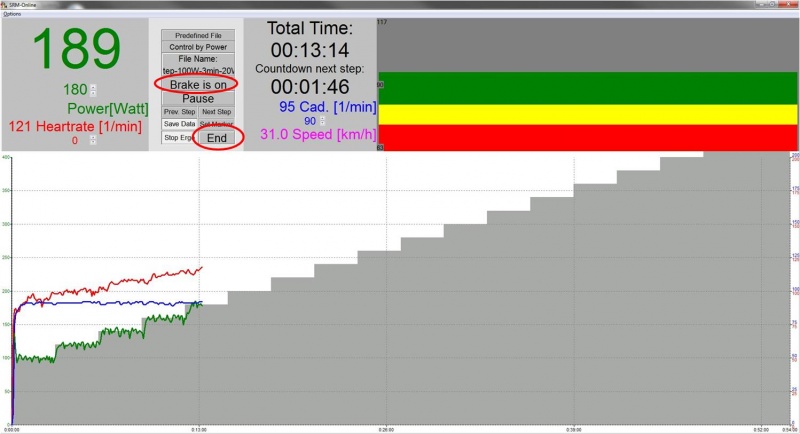This screenshot has height=434, width=800.
Task: Open the Options menu
Action: (x=11, y=14)
